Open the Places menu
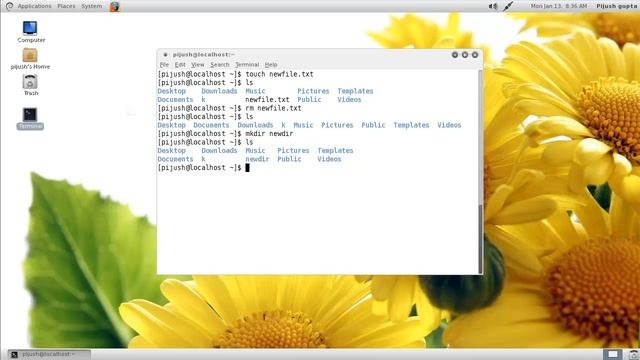This screenshot has height=360, width=640. coord(66,6)
